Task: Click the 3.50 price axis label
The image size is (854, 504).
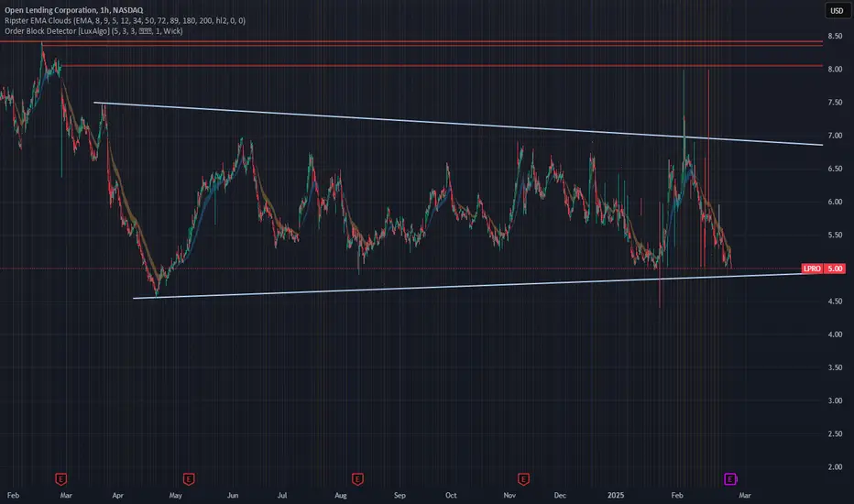Action: point(835,367)
